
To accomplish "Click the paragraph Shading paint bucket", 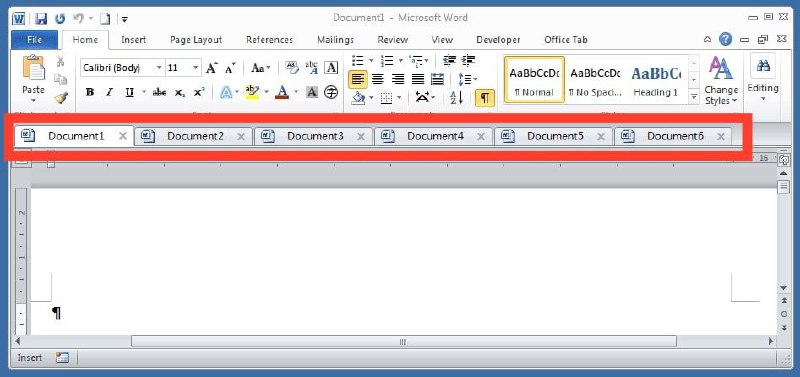I will [x=359, y=97].
